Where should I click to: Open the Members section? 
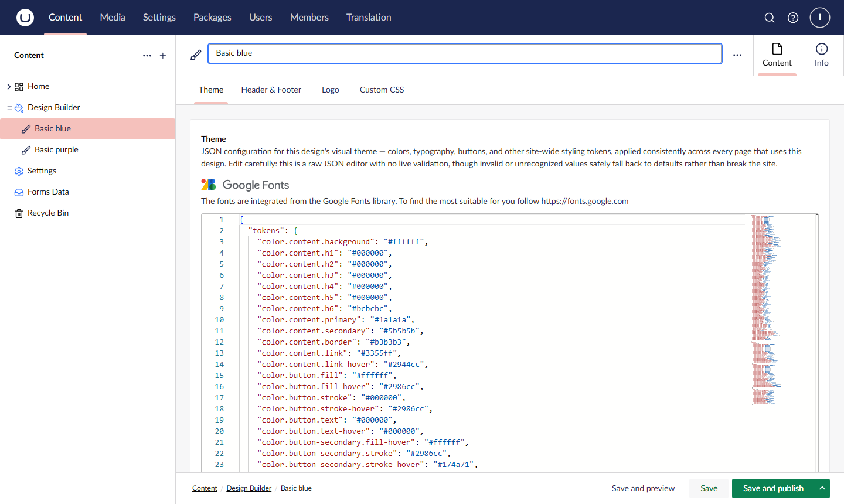tap(309, 18)
